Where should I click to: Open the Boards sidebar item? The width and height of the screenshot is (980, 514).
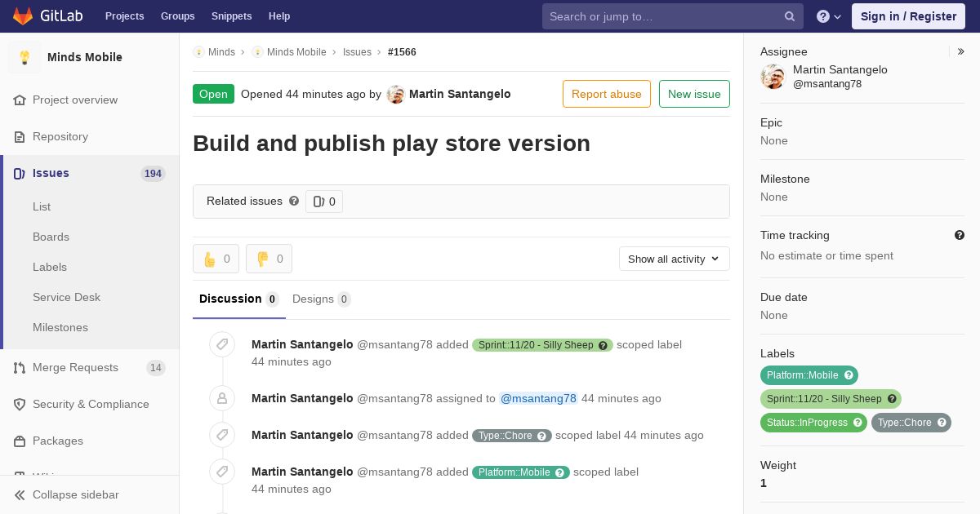(51, 237)
